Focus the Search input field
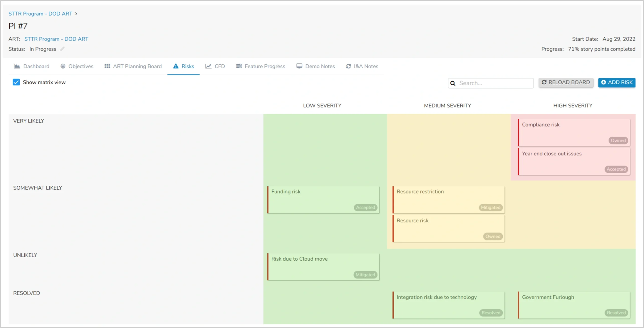The width and height of the screenshot is (644, 328). [494, 83]
